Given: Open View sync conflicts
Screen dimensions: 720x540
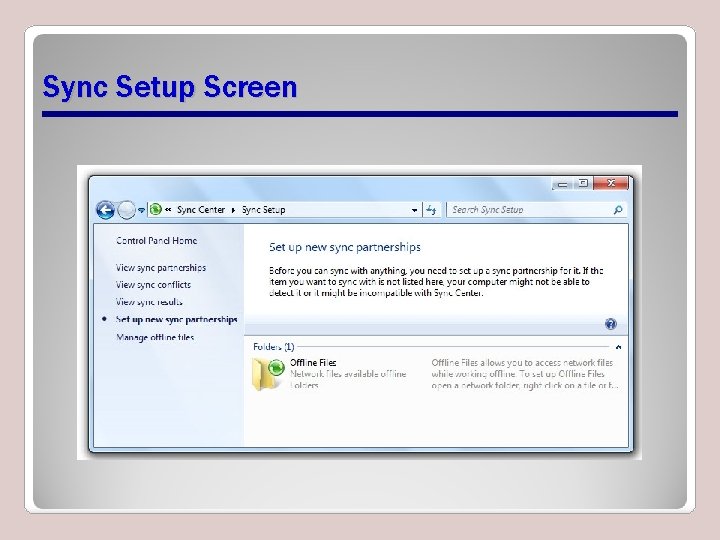Looking at the screenshot, I should [x=153, y=285].
